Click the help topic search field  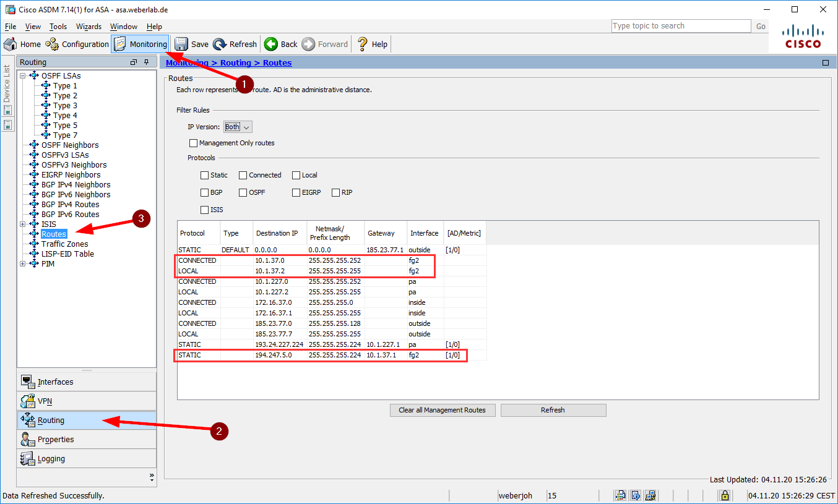click(x=681, y=26)
